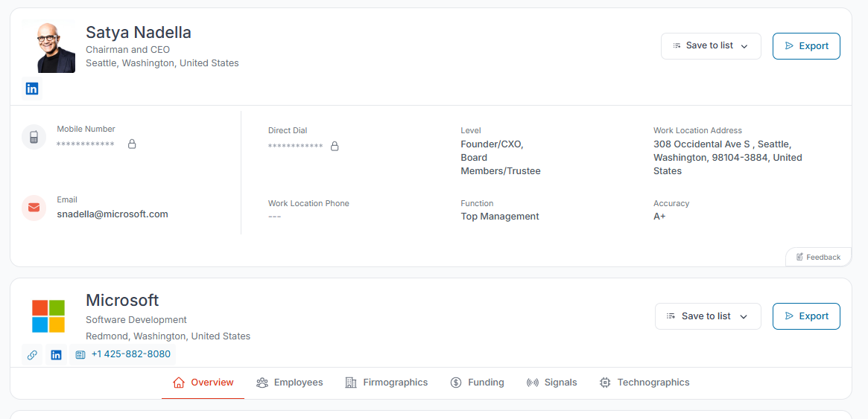This screenshot has width=868, height=419.
Task: Export Satya Nadella's contact
Action: tap(806, 46)
